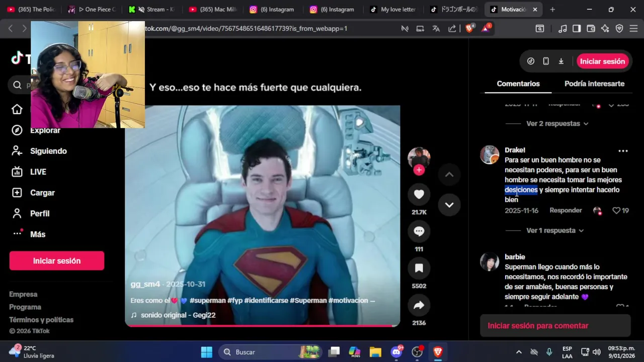Expand Ver 2 respuestas replies
This screenshot has width=644, height=362.
point(557,124)
